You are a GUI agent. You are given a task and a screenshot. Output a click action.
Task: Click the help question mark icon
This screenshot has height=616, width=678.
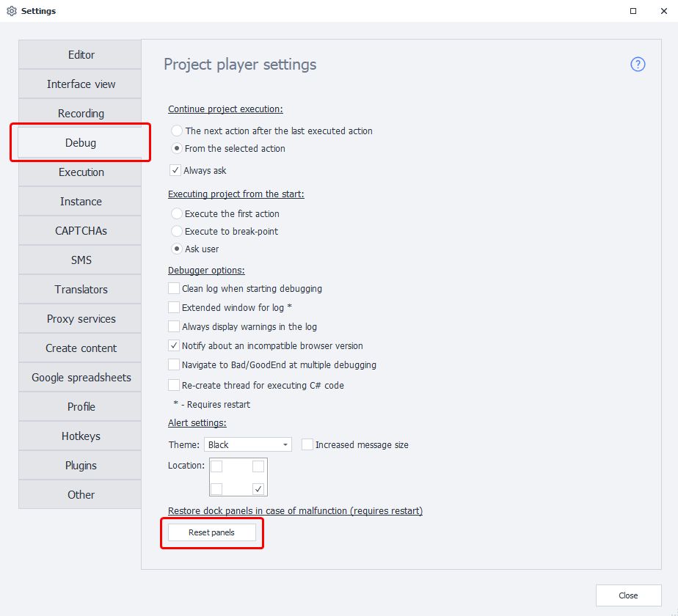pyautogui.click(x=638, y=65)
